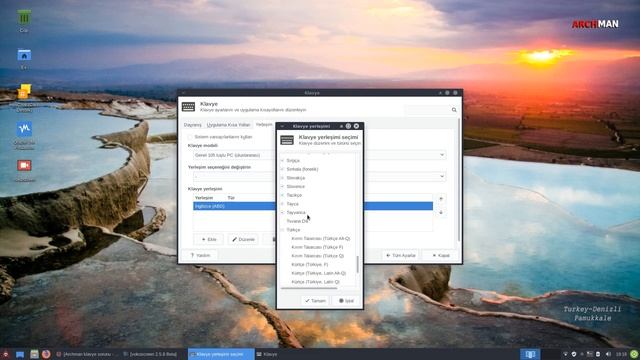Select Kürtçe (Türkiye, F)
This screenshot has height=360, width=640.
pos(310,264)
